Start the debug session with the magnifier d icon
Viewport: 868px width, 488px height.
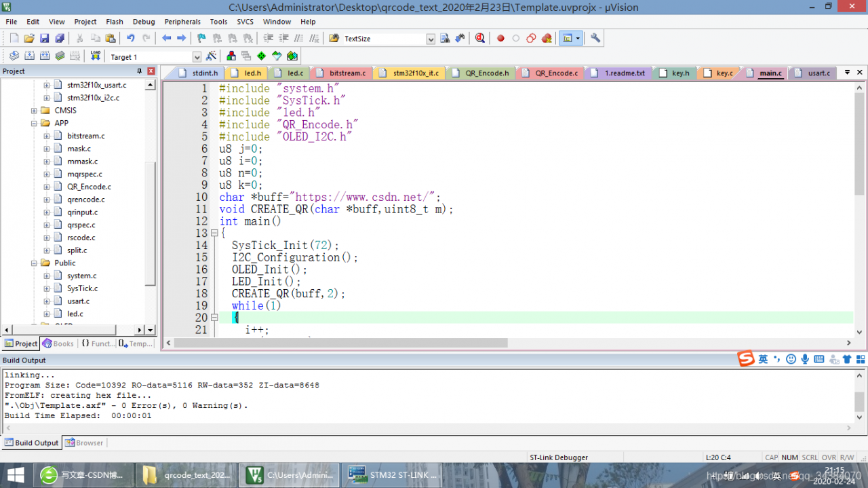(480, 39)
